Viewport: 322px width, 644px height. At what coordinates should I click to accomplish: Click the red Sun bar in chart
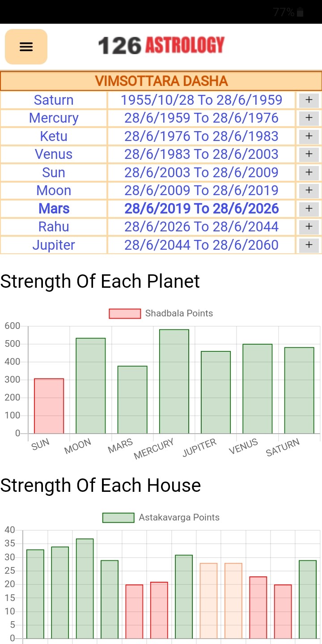pyautogui.click(x=49, y=406)
